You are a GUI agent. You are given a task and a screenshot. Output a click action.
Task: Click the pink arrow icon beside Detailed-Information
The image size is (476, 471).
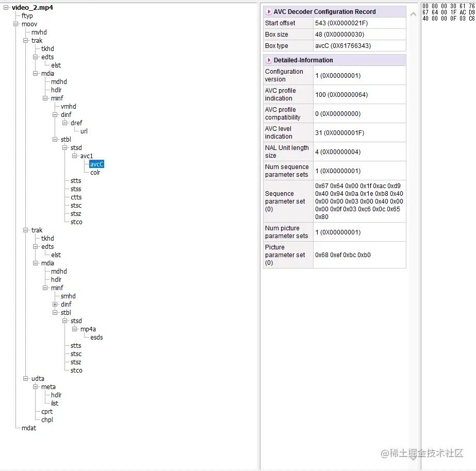pos(269,60)
